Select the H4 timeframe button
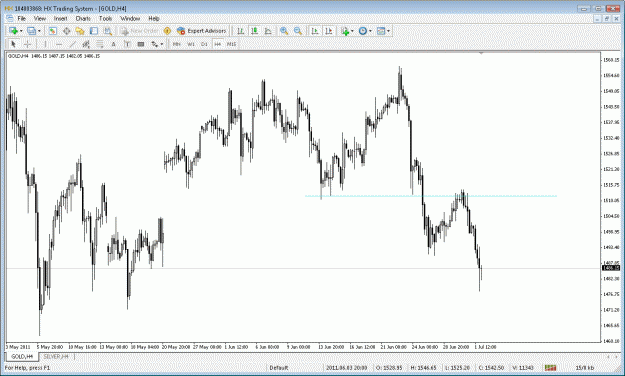Viewport: 625px width, 376px height. tap(218, 44)
